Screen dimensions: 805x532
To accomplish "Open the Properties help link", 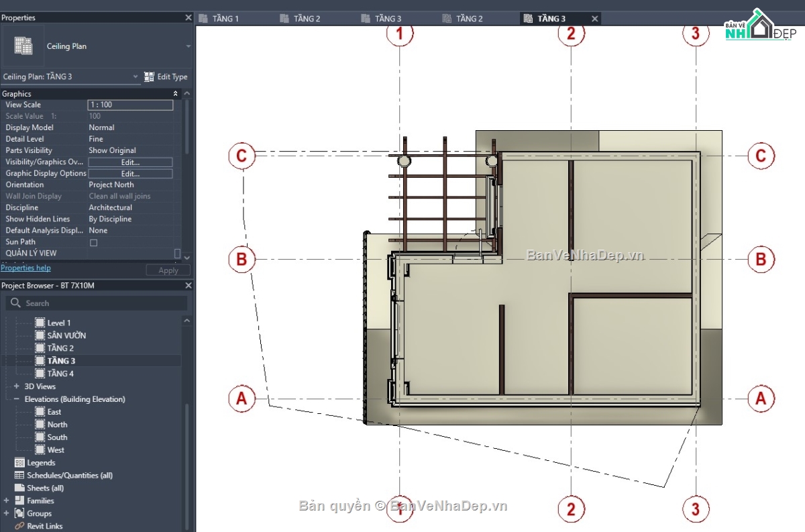I will click(x=25, y=268).
